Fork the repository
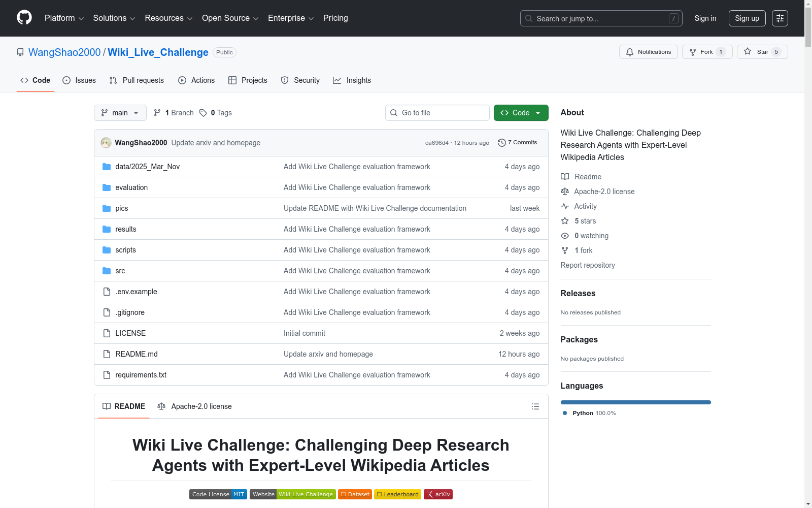 707,52
